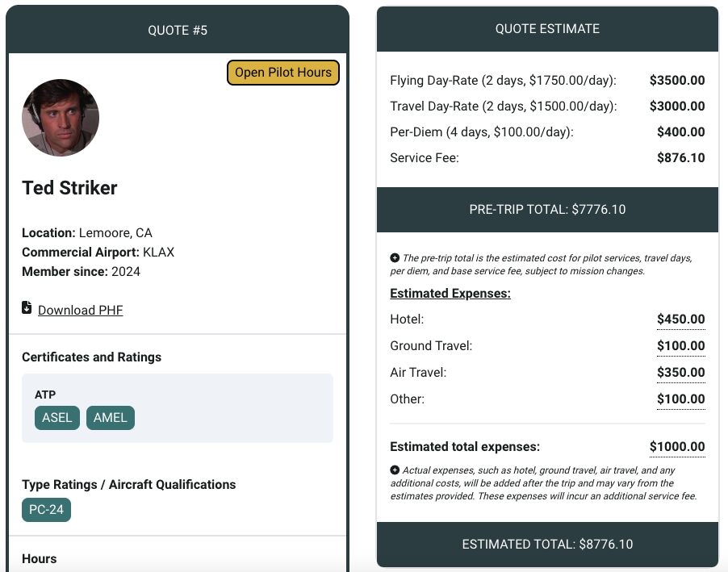Edit the Ground Travel amount $100.00

pyautogui.click(x=680, y=346)
